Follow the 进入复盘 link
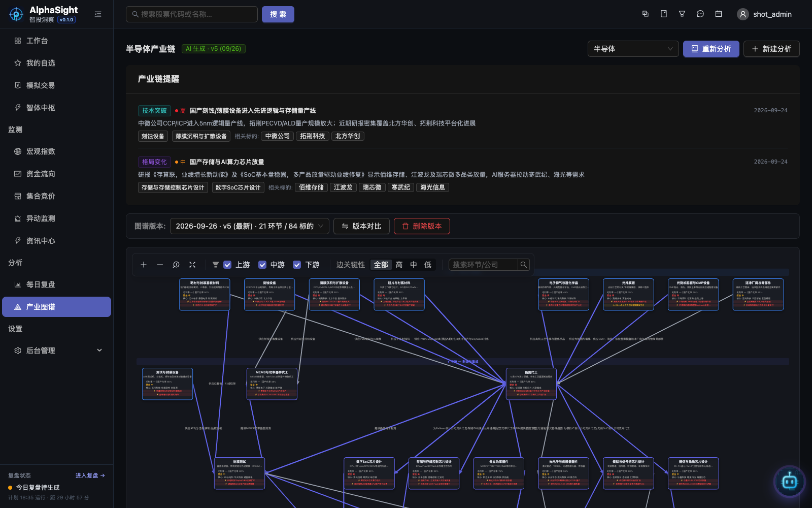Viewport: 812px width, 508px height. tap(90, 475)
